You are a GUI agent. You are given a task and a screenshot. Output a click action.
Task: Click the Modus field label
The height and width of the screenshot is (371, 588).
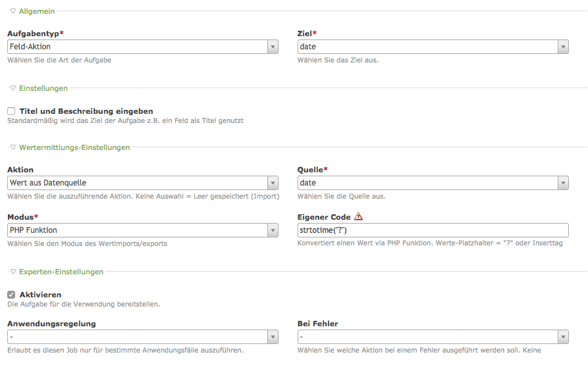pyautogui.click(x=20, y=217)
